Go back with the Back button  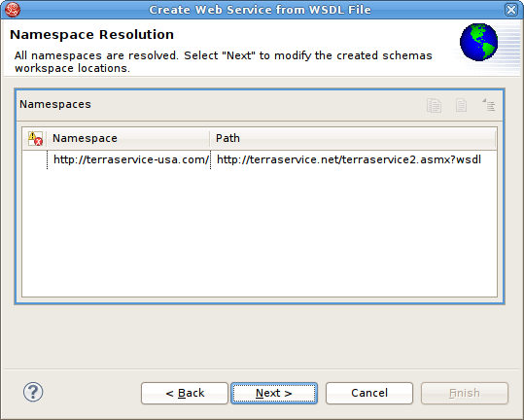[x=185, y=394]
